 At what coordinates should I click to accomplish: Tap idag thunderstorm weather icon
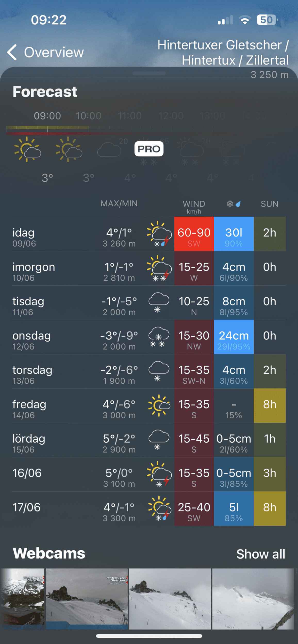(159, 234)
